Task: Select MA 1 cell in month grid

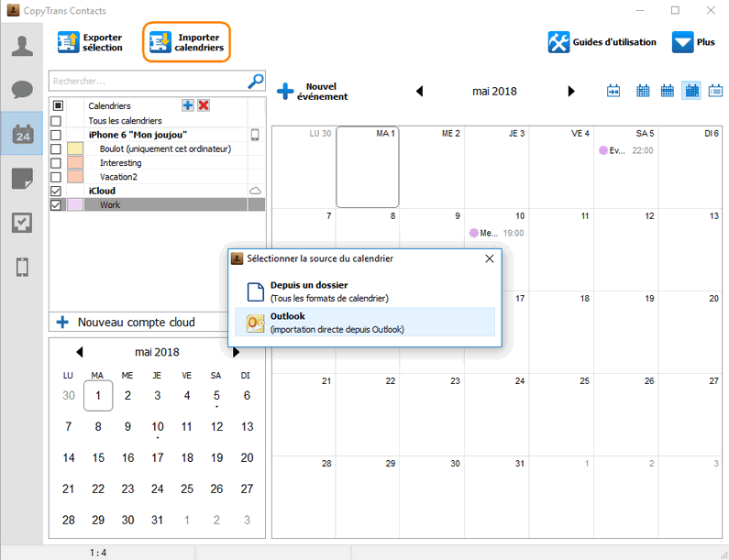Action: click(x=368, y=167)
